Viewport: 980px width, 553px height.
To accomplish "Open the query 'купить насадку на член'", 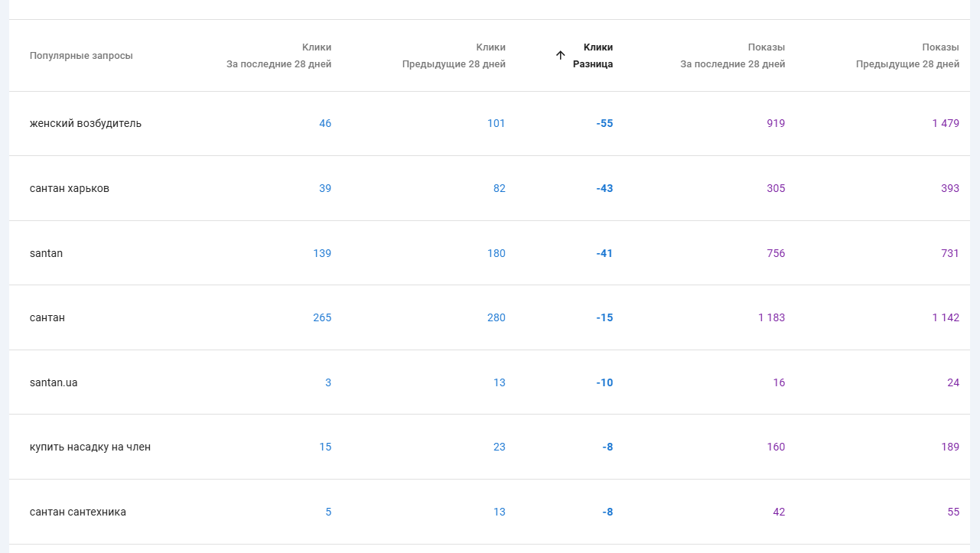I will pyautogui.click(x=90, y=447).
